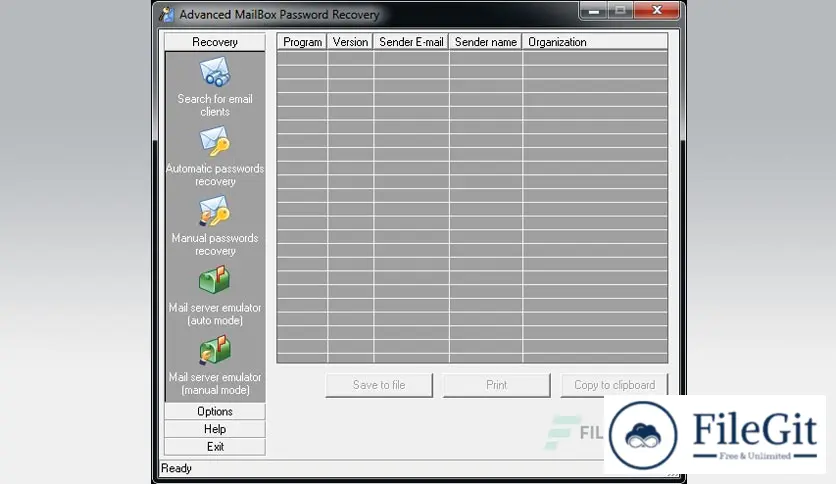This screenshot has width=836, height=484.
Task: Sort by the Organization column header
Action: 595,42
